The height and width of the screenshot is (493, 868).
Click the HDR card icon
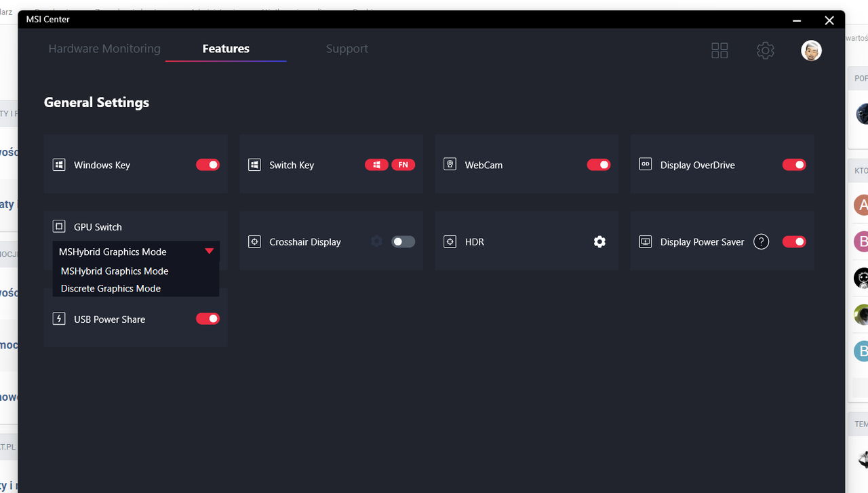tap(450, 241)
